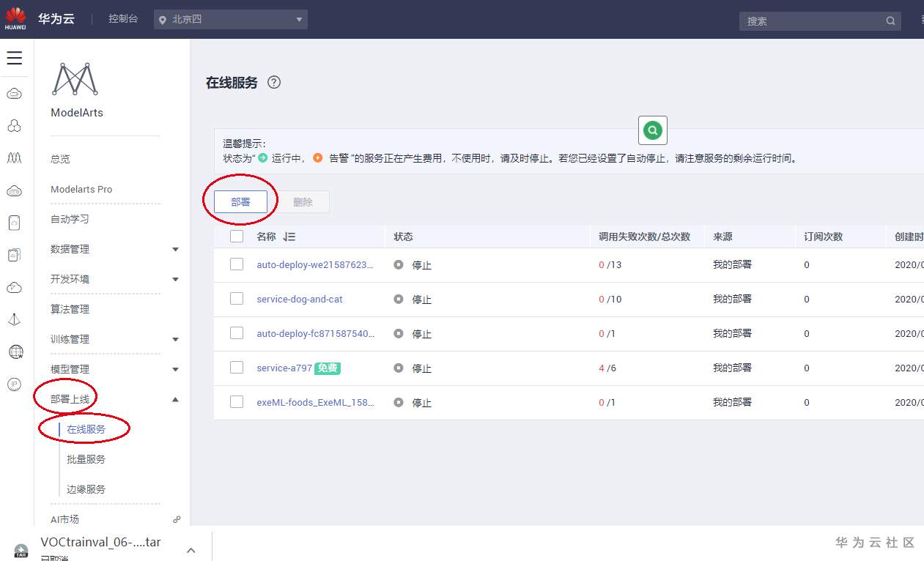Click the 0 /10 call count cell
Viewport: 924px width, 561px height.
610,299
